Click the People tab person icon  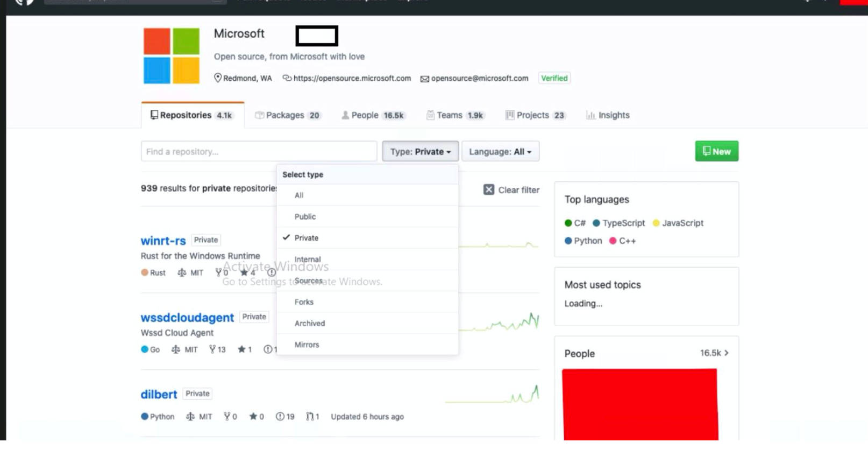(x=345, y=115)
